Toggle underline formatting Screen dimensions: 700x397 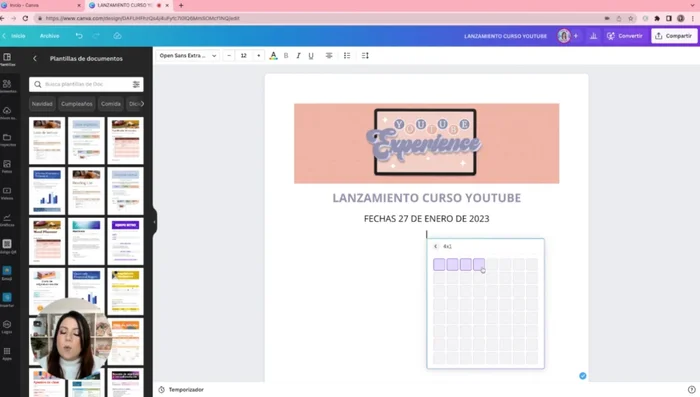tap(311, 56)
